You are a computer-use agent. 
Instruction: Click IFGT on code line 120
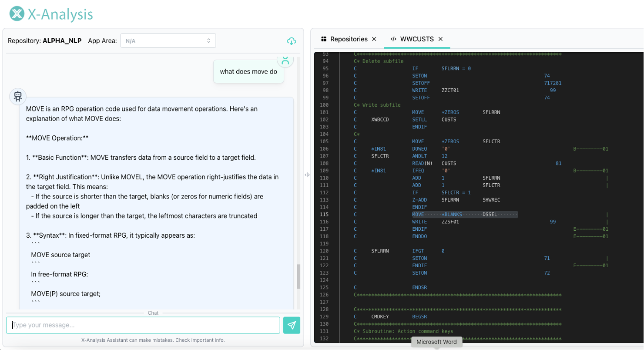coord(418,251)
